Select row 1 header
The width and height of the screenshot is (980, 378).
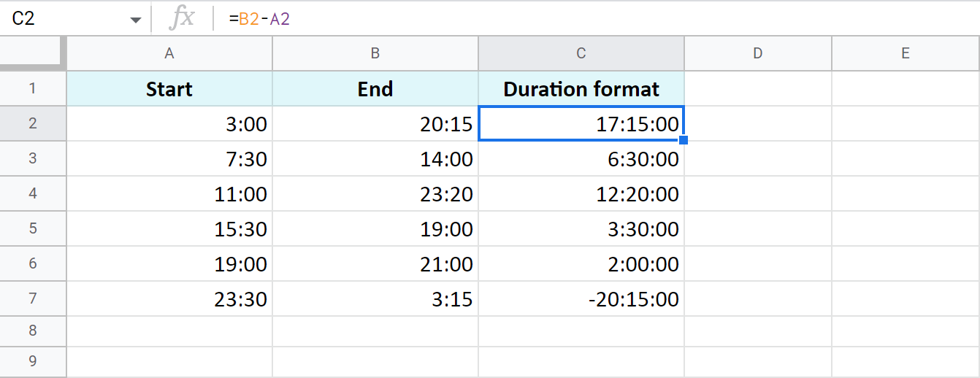pyautogui.click(x=33, y=89)
